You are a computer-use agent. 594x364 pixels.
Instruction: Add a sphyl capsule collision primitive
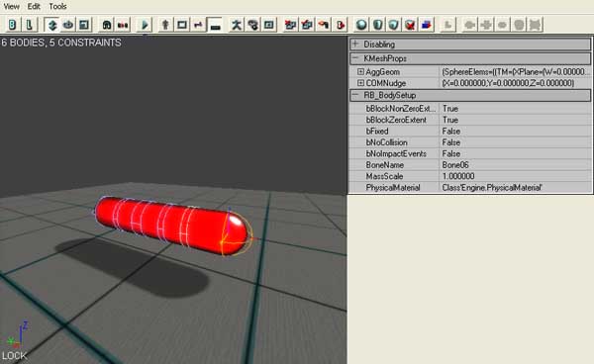(x=378, y=25)
